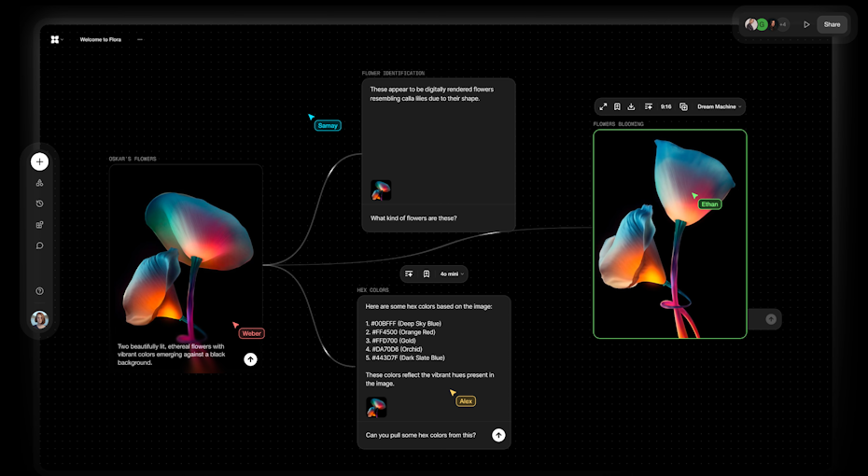Click the play presentation icon
868x476 pixels.
tap(806, 24)
